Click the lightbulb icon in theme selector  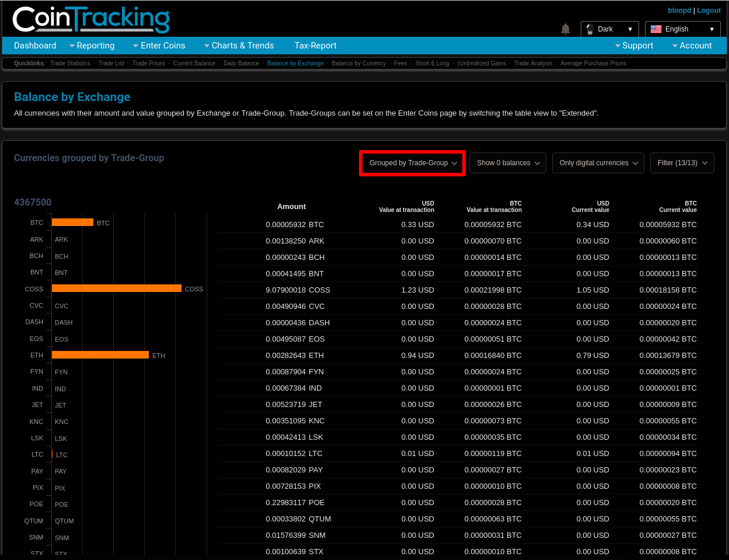pyautogui.click(x=590, y=29)
